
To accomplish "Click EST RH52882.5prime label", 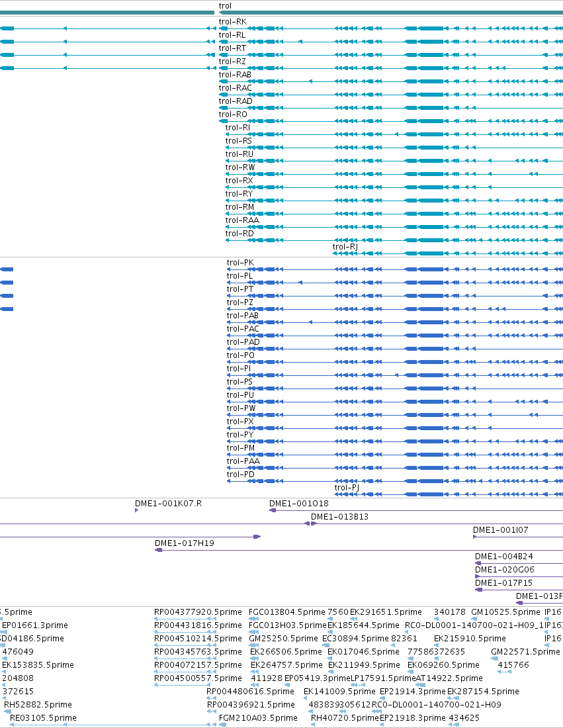I will coord(38,705).
